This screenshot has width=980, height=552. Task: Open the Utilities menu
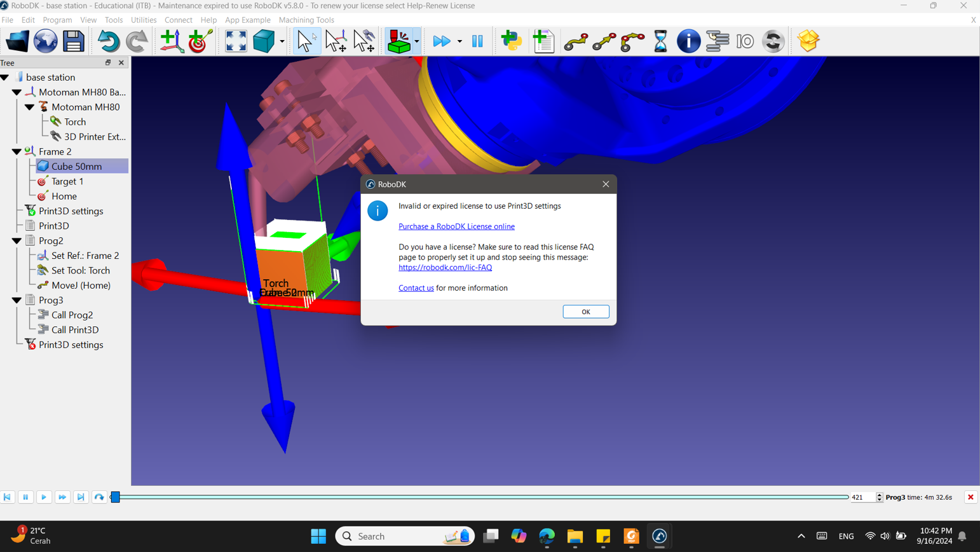pyautogui.click(x=144, y=20)
